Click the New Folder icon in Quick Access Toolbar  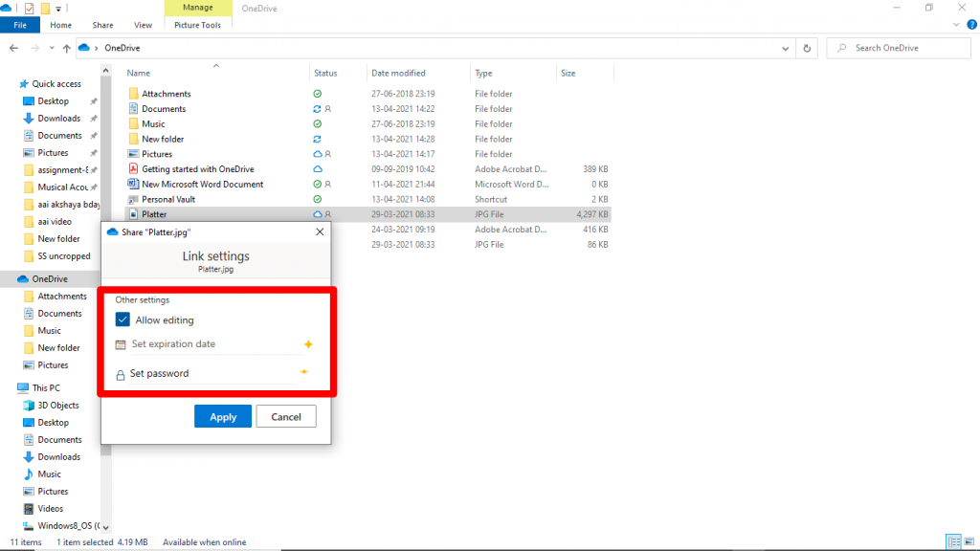click(x=45, y=8)
